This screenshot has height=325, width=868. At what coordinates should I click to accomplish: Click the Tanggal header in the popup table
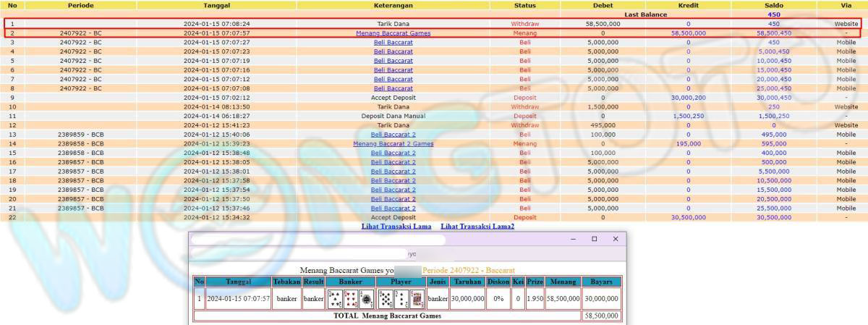coord(238,282)
